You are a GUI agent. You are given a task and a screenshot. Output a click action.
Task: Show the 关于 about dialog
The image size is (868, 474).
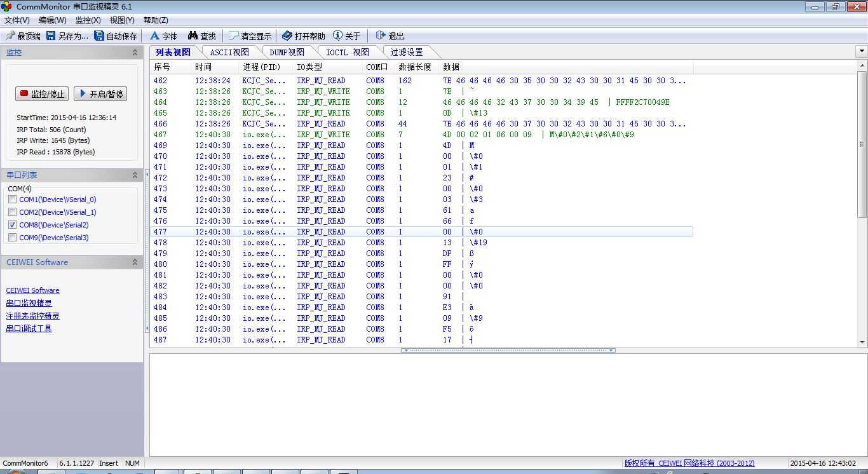click(x=346, y=36)
